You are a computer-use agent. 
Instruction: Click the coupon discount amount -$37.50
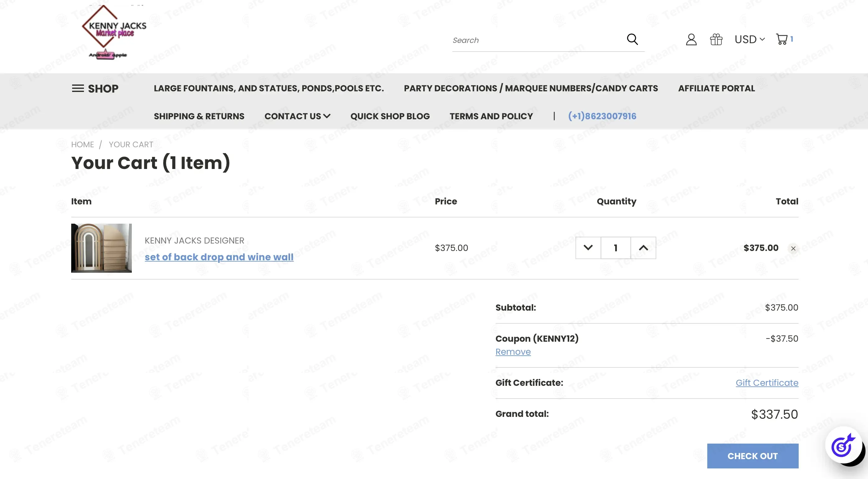pyautogui.click(x=782, y=339)
